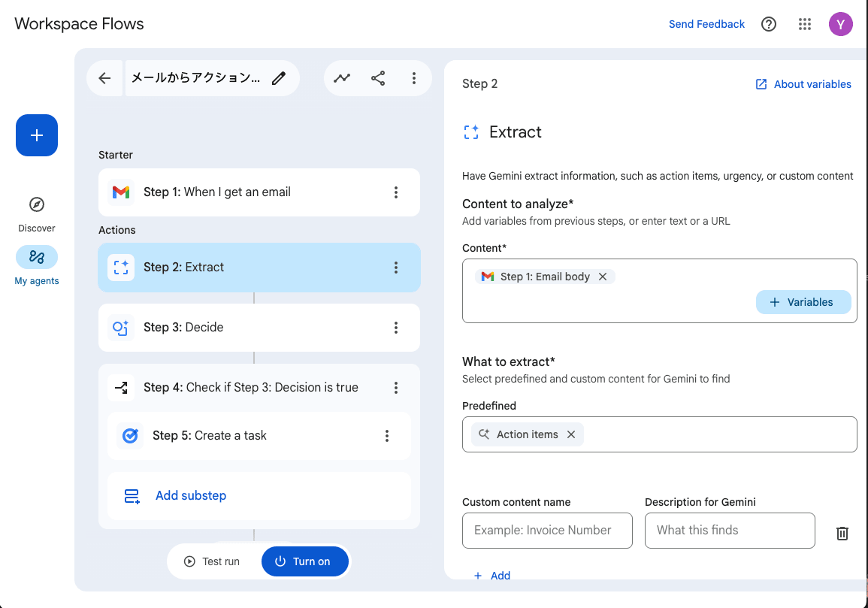Open Discover compass icon
Viewport: 868px width, 608px height.
pos(37,204)
